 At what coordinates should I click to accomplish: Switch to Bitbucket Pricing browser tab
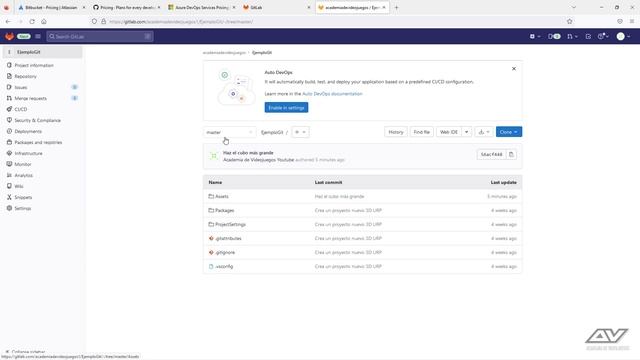[x=51, y=7]
